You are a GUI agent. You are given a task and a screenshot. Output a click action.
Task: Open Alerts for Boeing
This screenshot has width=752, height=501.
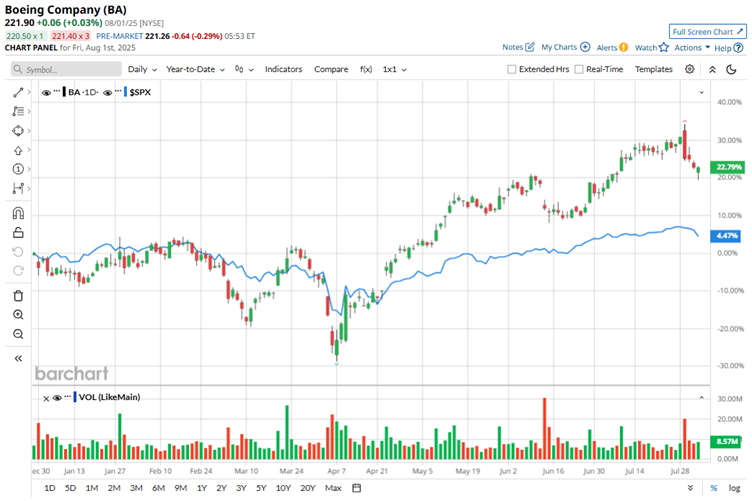tap(612, 47)
